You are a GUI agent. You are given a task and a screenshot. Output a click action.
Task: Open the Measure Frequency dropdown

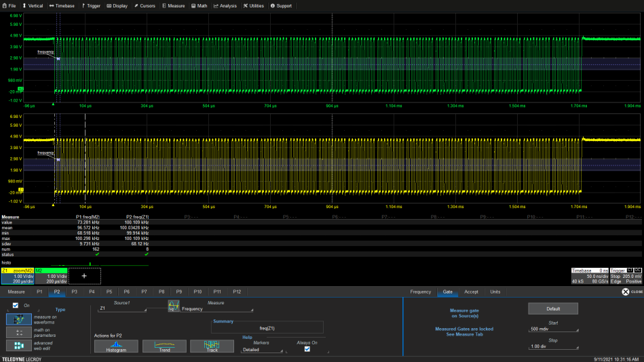point(217,309)
